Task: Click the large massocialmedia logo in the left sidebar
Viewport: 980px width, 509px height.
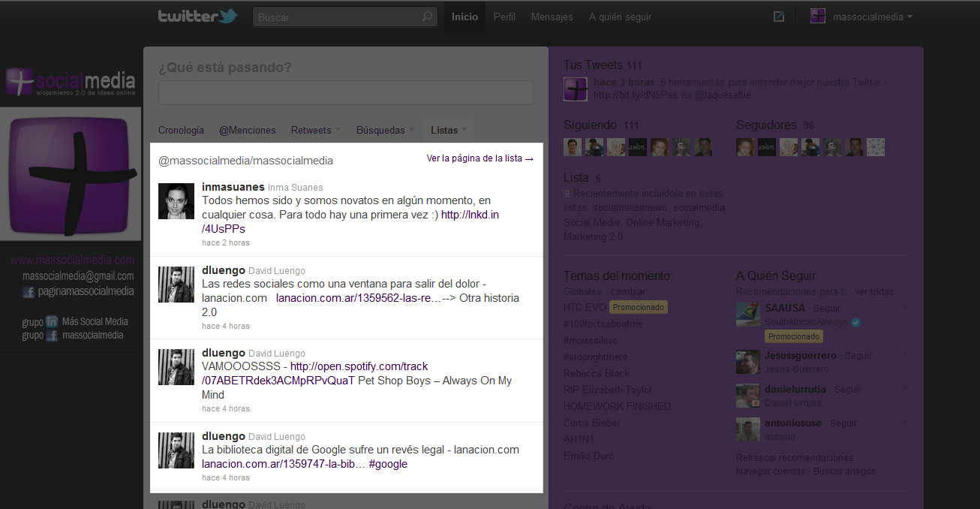Action: (x=71, y=174)
